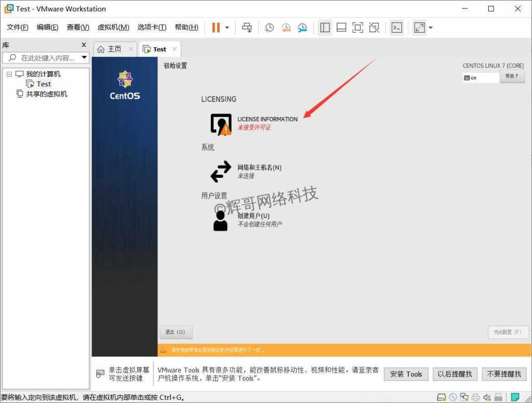
Task: Close the library (库) panel
Action: click(x=84, y=45)
